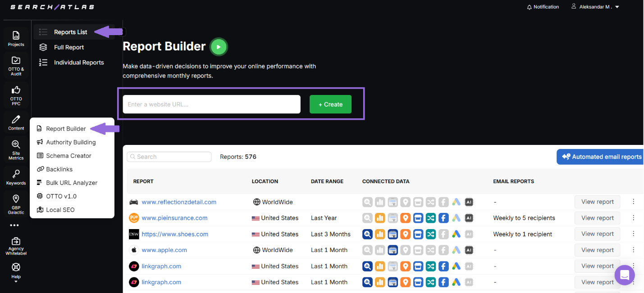Open www.pieinsurance.com link
644x293 pixels.
[x=174, y=218]
